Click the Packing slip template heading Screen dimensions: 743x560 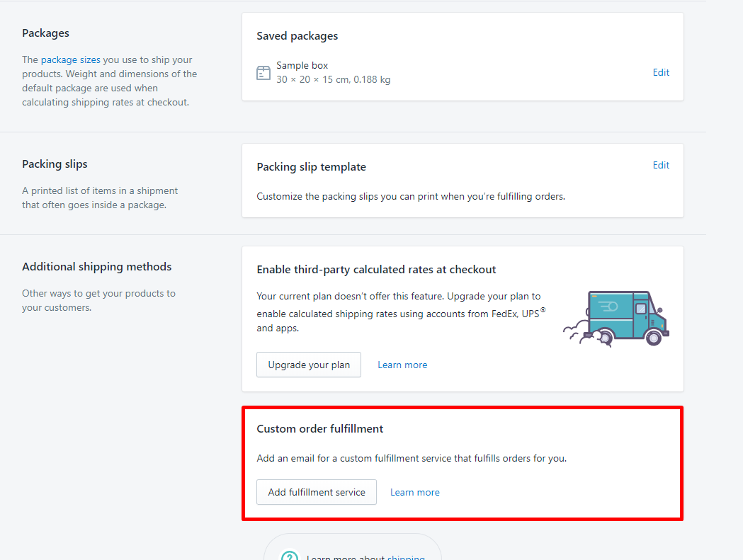pyautogui.click(x=312, y=167)
